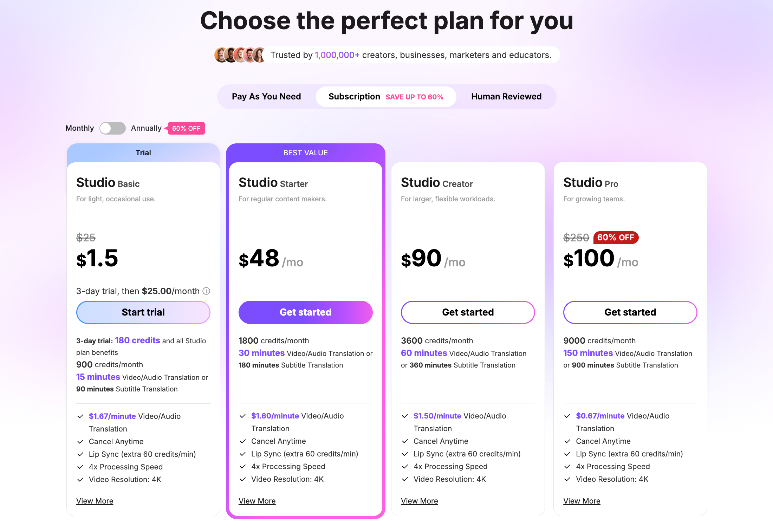Viewport: 773px width, 532px height.
Task: Toggle billing from Monthly to Annually
Action: click(112, 128)
